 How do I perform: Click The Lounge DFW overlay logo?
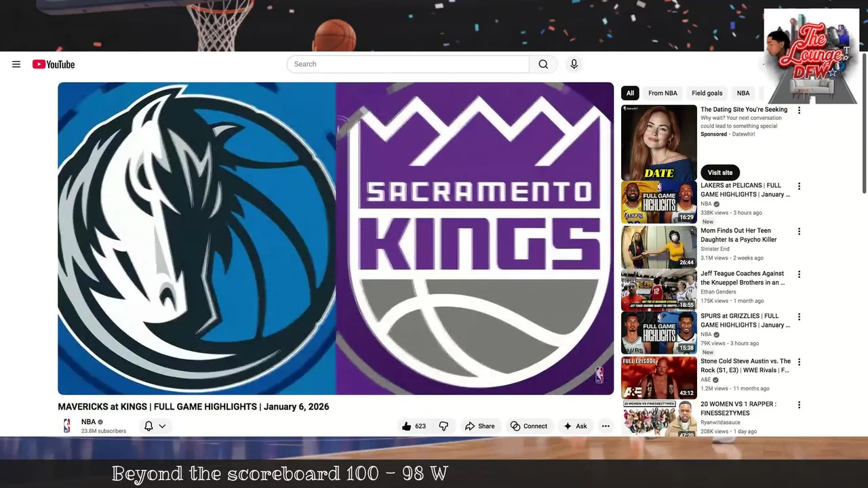[811, 56]
